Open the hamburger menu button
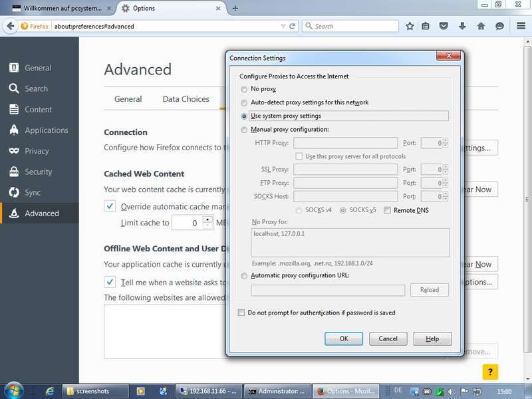Image resolution: width=532 pixels, height=399 pixels. (521, 26)
